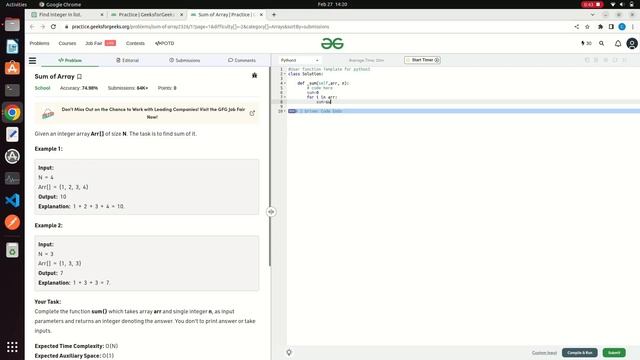Click the Compile & Run button
Viewport: 640px width, 360px height.
(x=580, y=353)
